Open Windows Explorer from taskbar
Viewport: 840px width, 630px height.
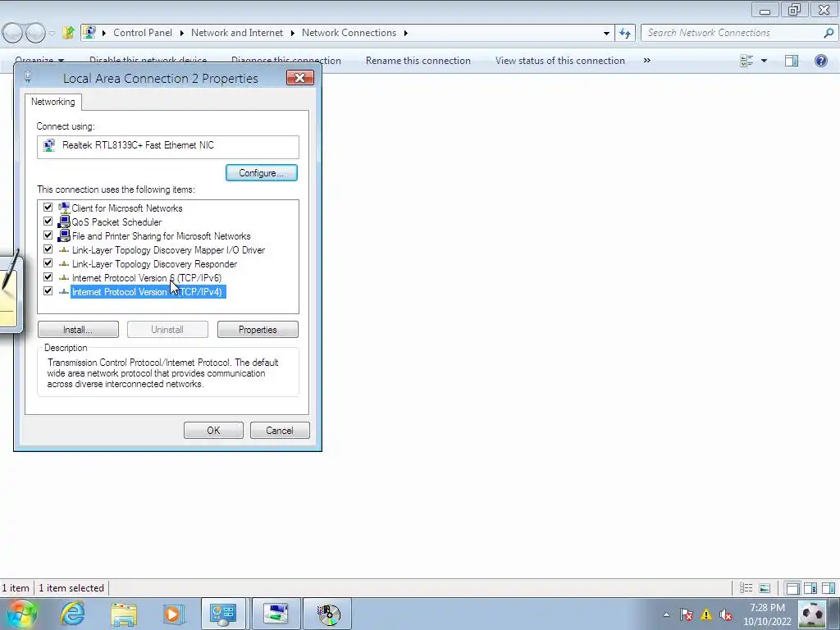pyautogui.click(x=124, y=614)
